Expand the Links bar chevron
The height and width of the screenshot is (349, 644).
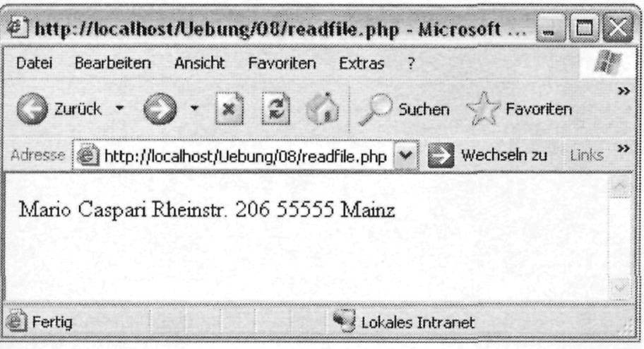coord(624,148)
